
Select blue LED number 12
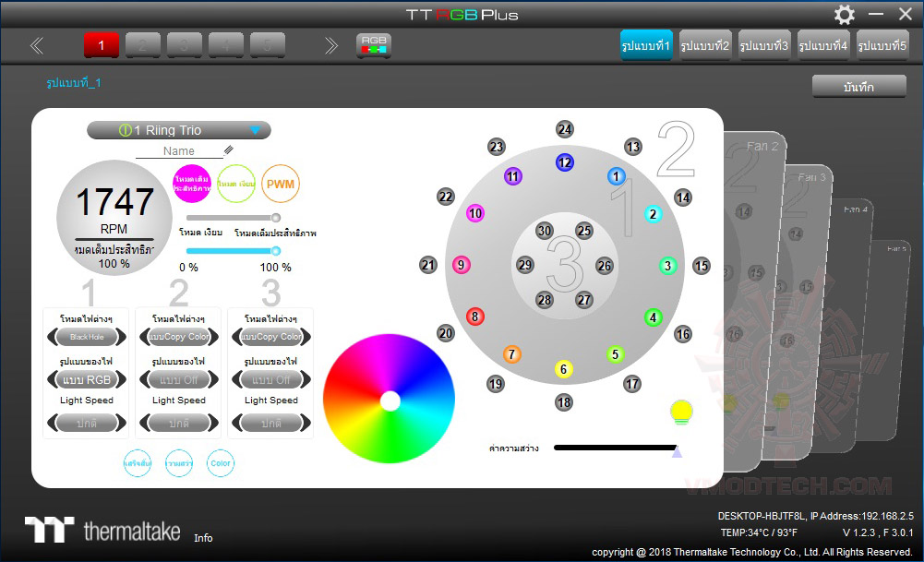(565, 162)
